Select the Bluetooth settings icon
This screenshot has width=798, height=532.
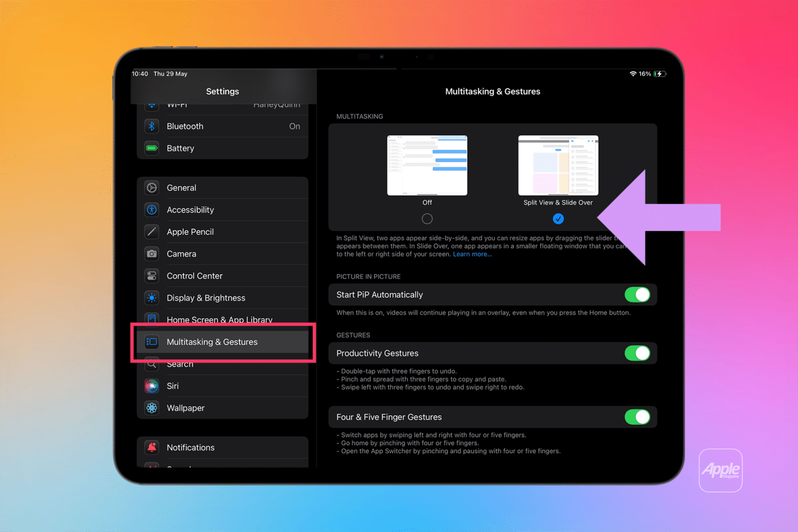(x=151, y=126)
